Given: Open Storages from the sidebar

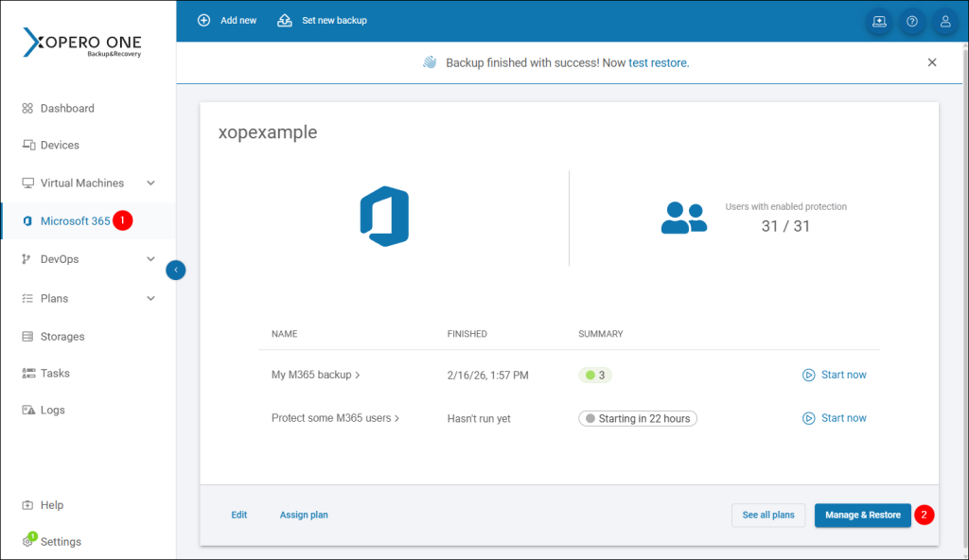Looking at the screenshot, I should point(62,336).
